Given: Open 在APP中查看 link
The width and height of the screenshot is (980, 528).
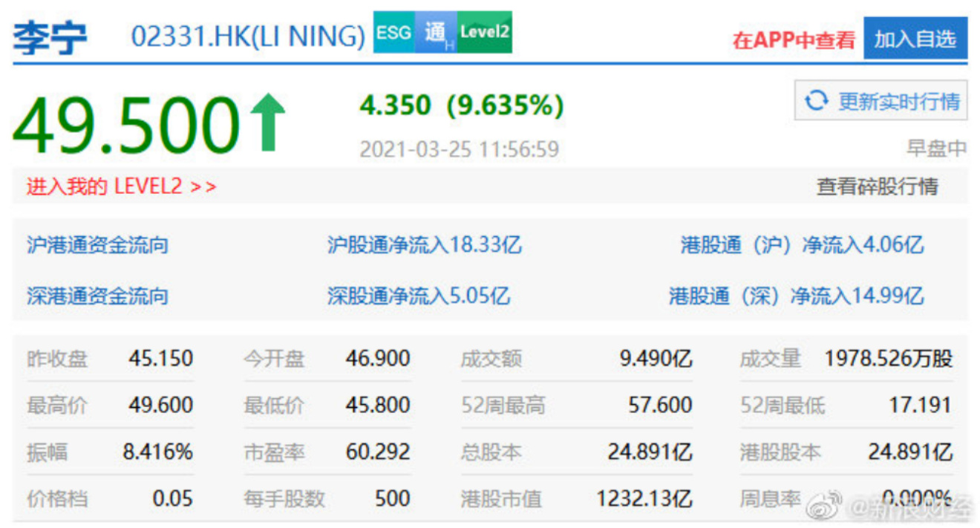Looking at the screenshot, I should tap(794, 40).
